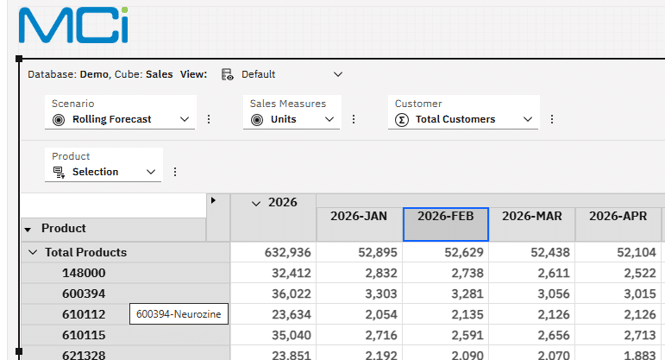Viewport: 665px width, 360px height.
Task: Click the top-left black selection handle
Action: click(x=19, y=59)
